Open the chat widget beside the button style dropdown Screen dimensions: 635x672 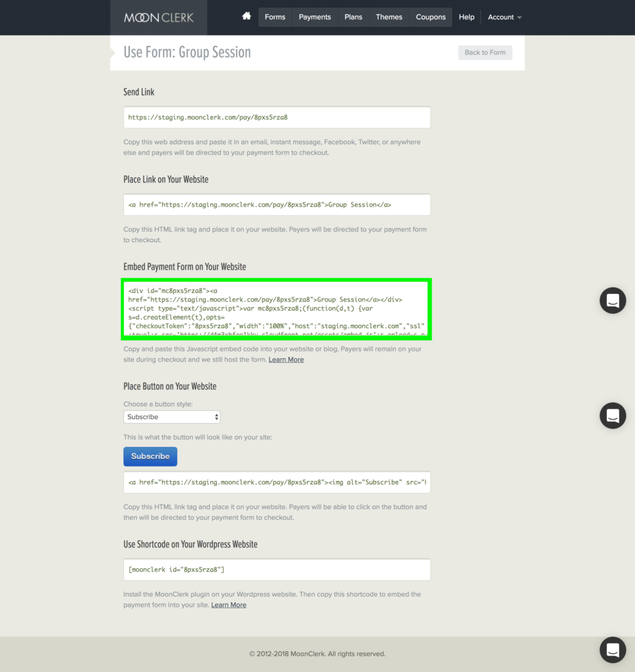613,415
